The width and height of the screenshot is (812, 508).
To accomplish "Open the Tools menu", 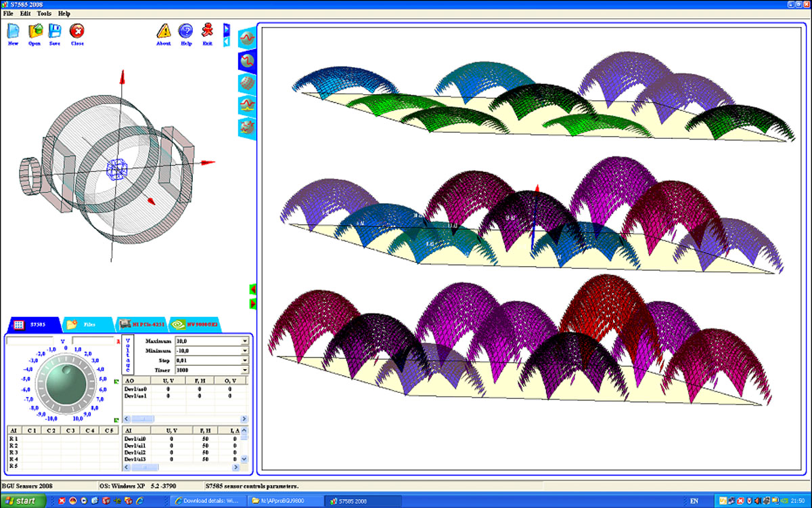I will (44, 14).
